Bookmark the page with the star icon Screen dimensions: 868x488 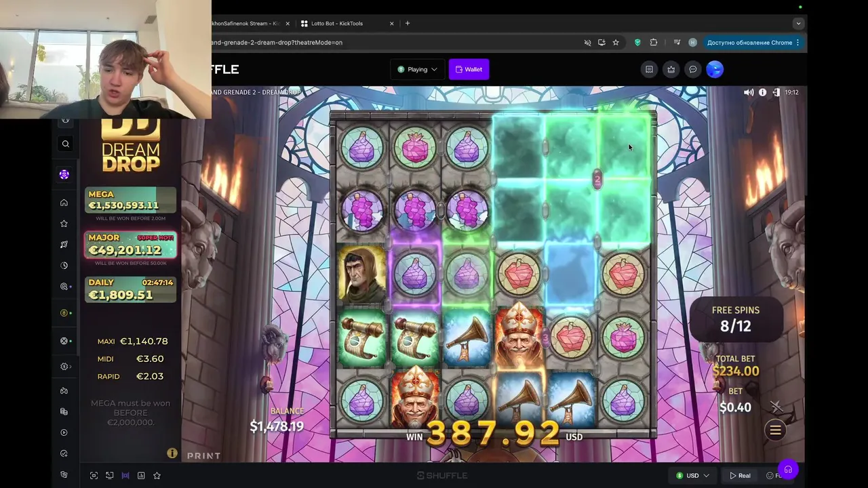pos(616,42)
